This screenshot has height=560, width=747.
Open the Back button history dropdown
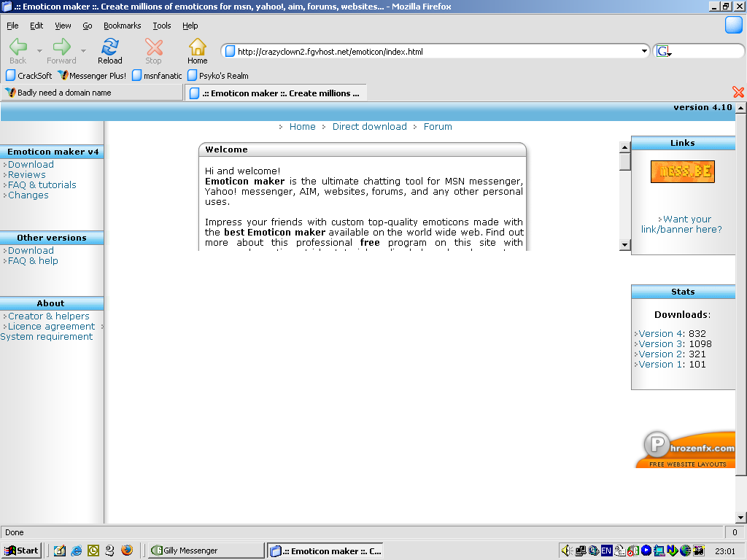click(39, 51)
